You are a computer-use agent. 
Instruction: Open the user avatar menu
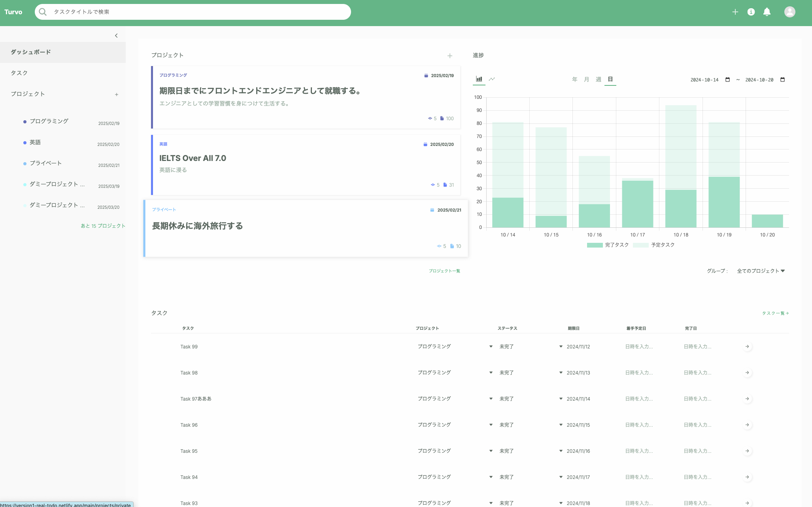[789, 12]
